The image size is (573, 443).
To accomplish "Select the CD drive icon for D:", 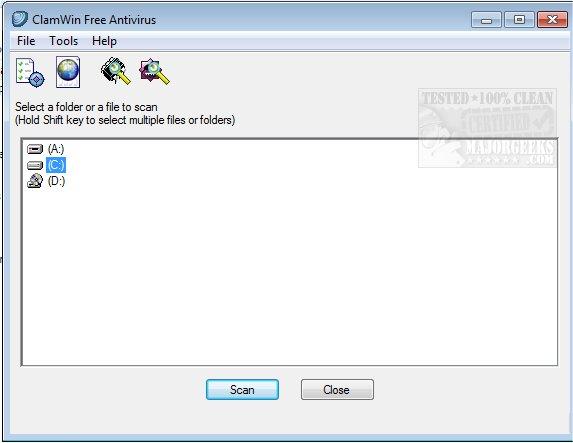I will click(x=35, y=181).
